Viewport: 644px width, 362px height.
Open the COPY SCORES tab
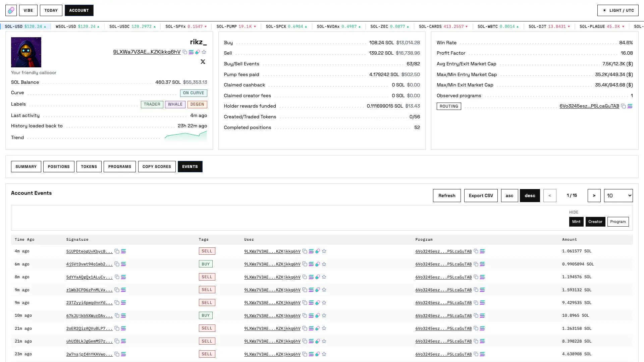click(x=157, y=167)
